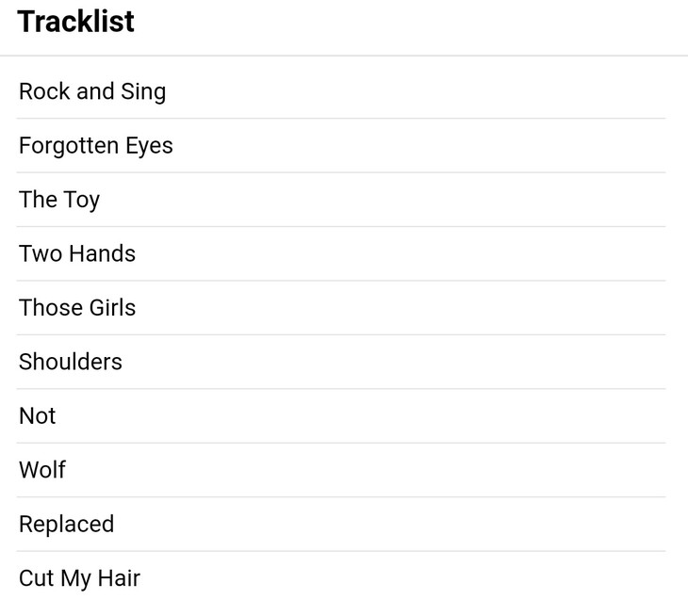Click the Tracklist heading
688x616 pixels.
pos(76,22)
